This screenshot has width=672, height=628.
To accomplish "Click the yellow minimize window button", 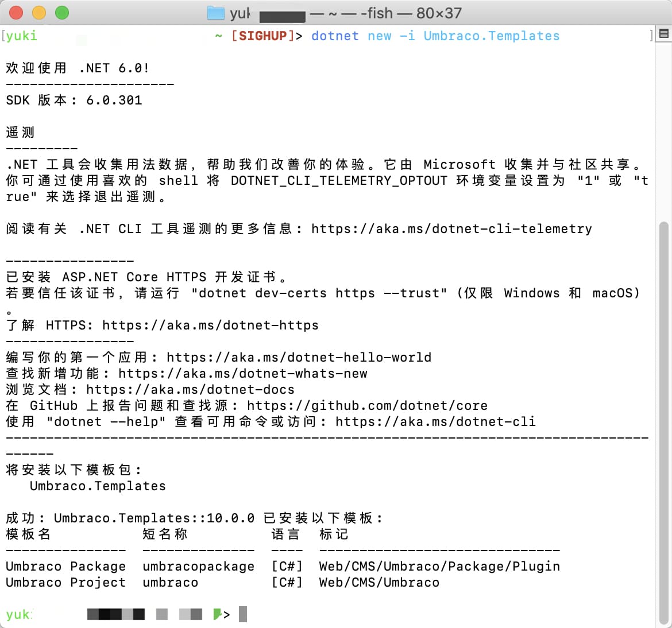I will (x=39, y=13).
